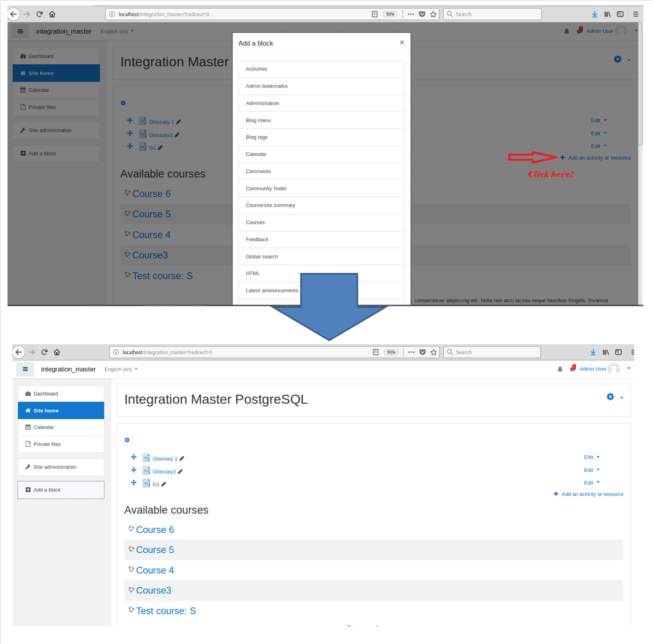
Task: Choose Activities in Add a block list
Action: (x=321, y=69)
